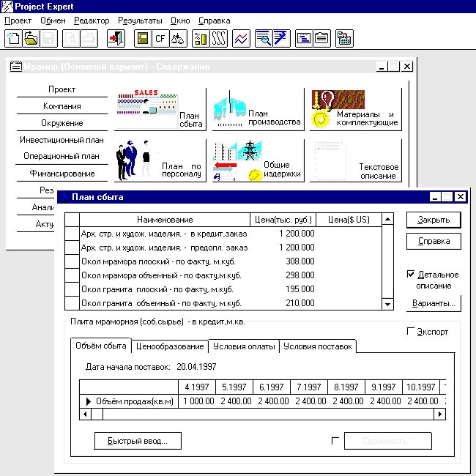
Task: Click the blue arrow over lines icon
Action: tap(281, 38)
